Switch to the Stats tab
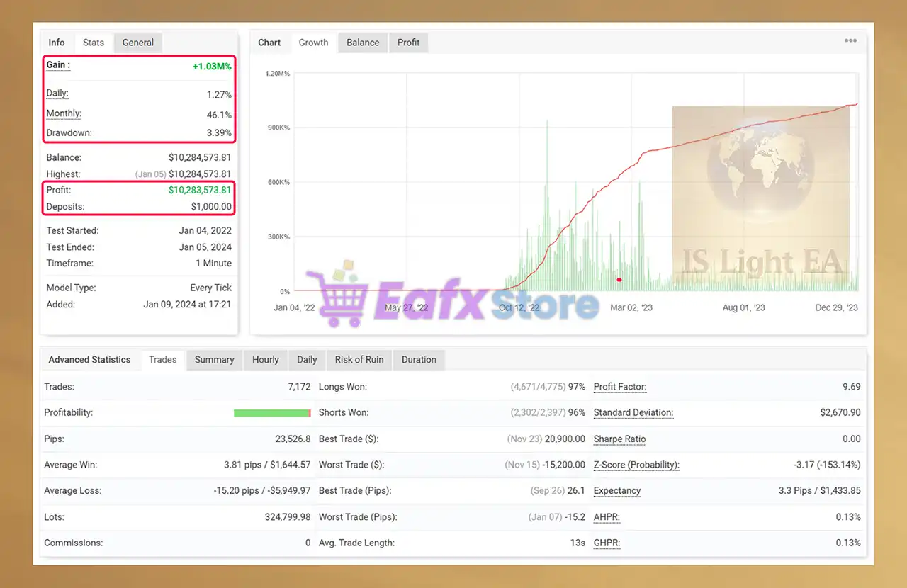This screenshot has width=907, height=588. tap(94, 43)
